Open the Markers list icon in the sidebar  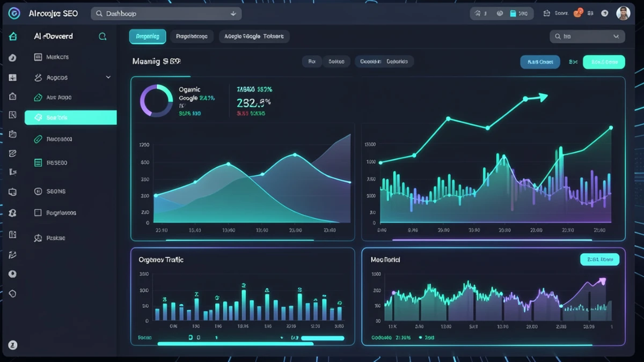38,57
